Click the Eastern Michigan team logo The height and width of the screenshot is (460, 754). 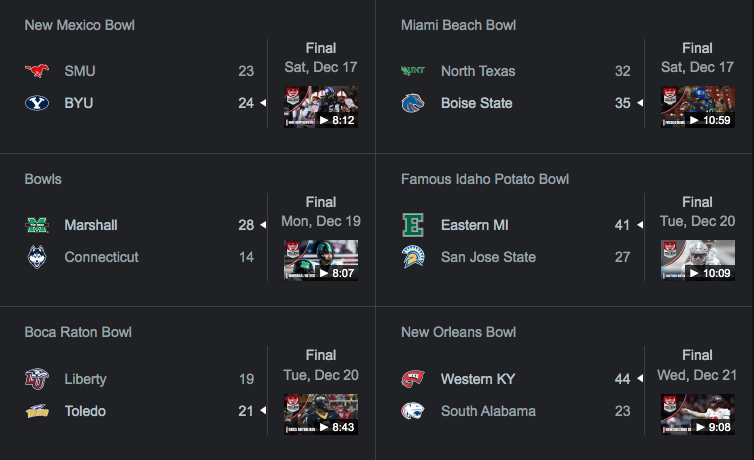click(413, 225)
